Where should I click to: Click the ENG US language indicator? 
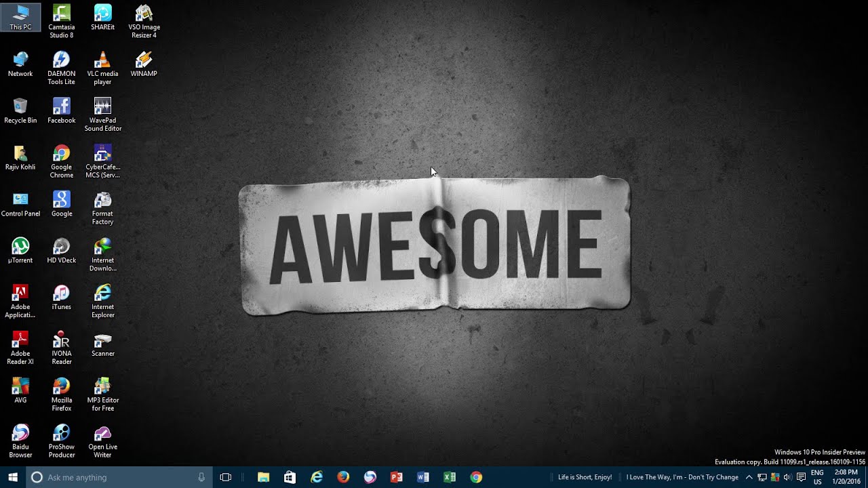817,477
